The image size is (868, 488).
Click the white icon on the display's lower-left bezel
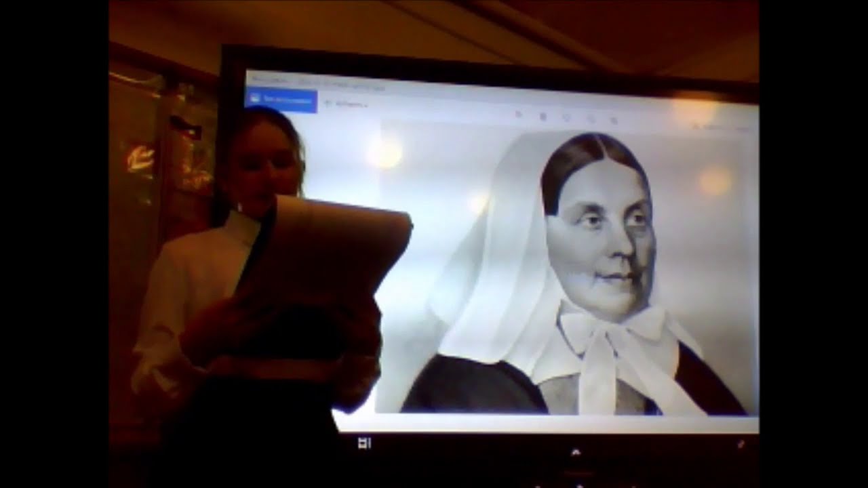(x=364, y=443)
